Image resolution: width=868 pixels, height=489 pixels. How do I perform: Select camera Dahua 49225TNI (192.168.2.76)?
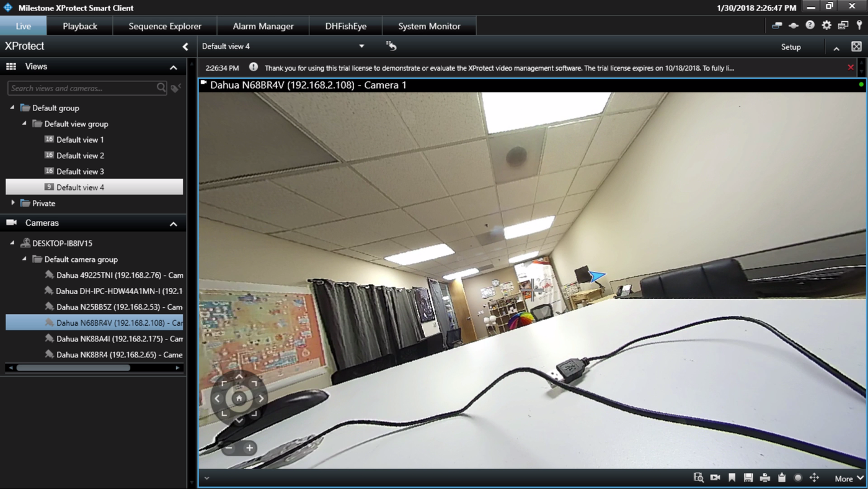[113, 275]
